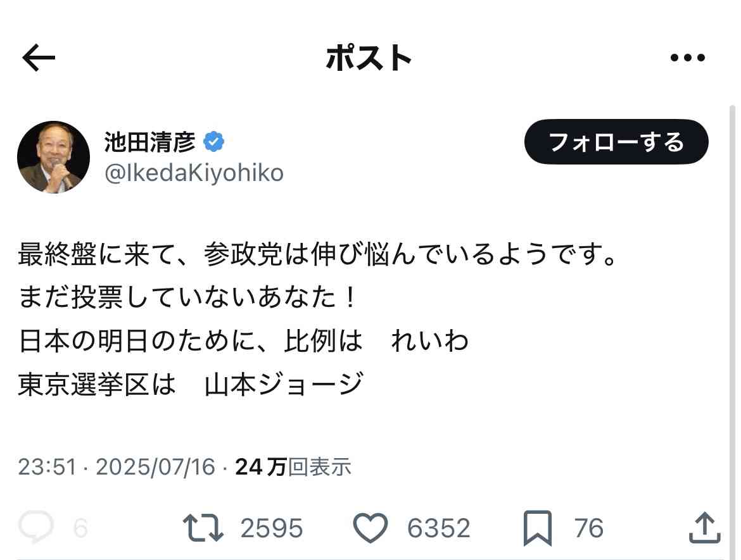Open the @IkedaKiyohiko handle link

coord(194,173)
